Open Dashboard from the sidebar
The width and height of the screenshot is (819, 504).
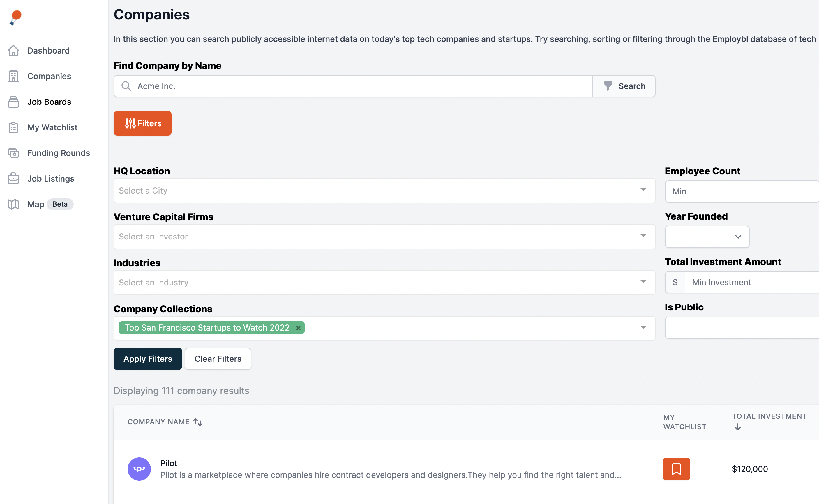(x=48, y=51)
